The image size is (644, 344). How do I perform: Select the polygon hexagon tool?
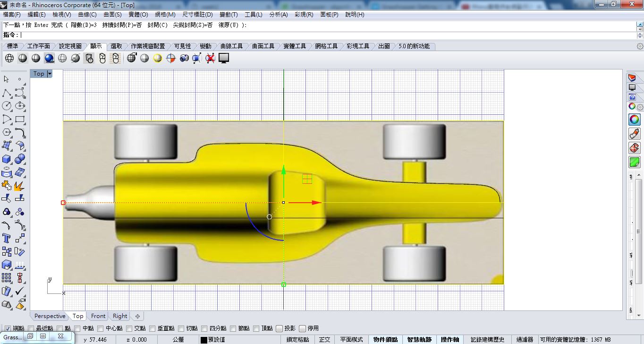[7, 132]
